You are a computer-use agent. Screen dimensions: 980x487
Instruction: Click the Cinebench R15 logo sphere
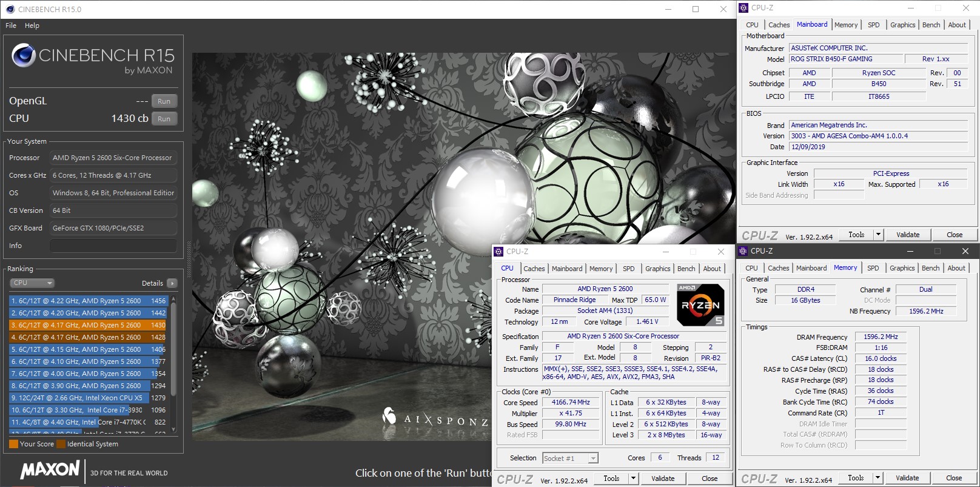[24, 55]
